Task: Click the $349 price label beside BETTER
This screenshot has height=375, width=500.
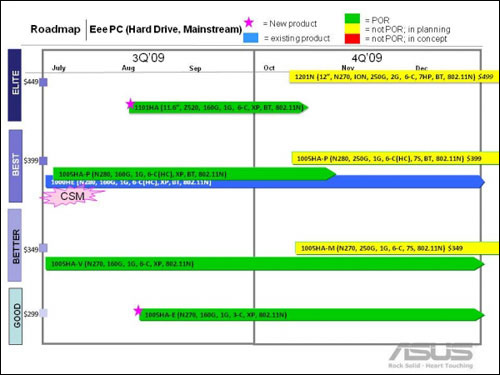Action: [x=31, y=250]
